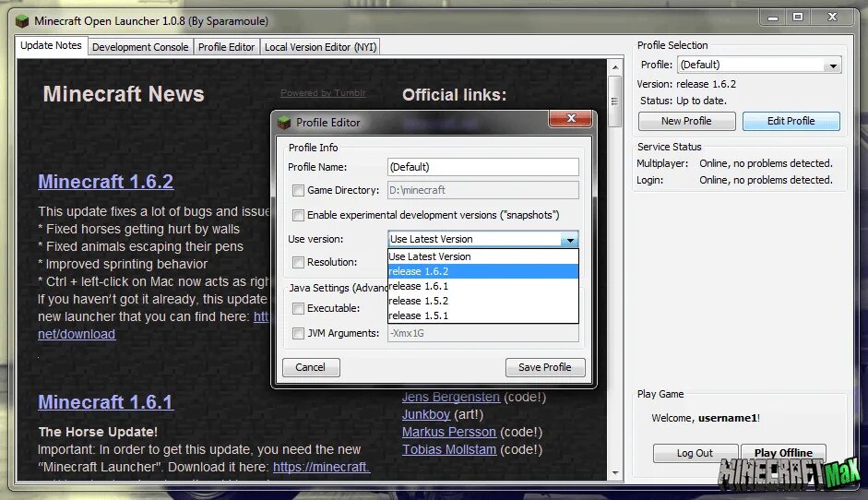Open the Markus Persson link
The width and height of the screenshot is (868, 500).
[x=449, y=432]
